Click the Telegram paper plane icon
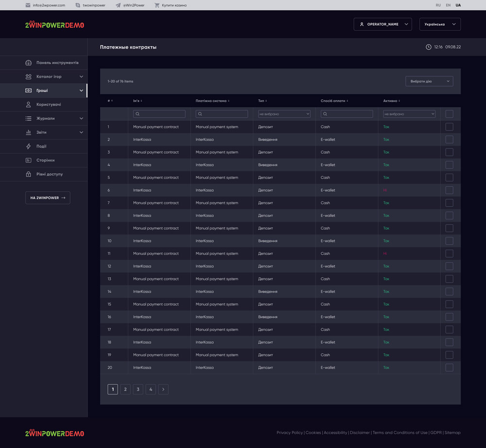486x448 pixels. click(x=118, y=5)
